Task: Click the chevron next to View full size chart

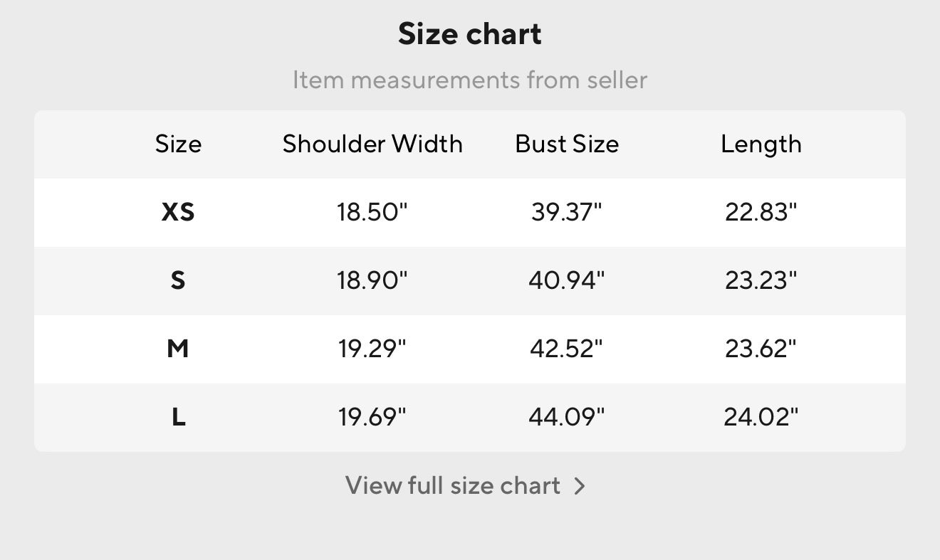Action: pyautogui.click(x=580, y=486)
